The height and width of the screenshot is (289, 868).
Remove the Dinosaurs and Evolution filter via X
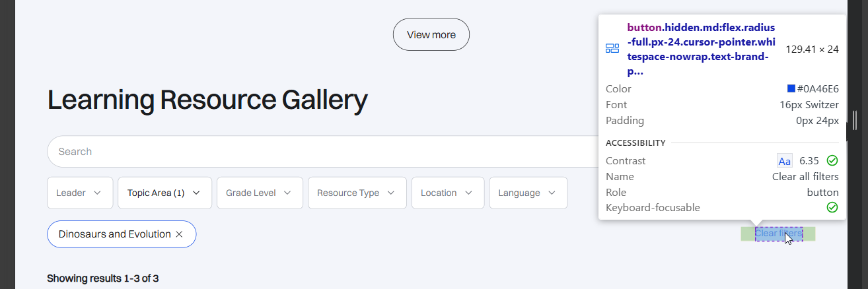click(179, 234)
